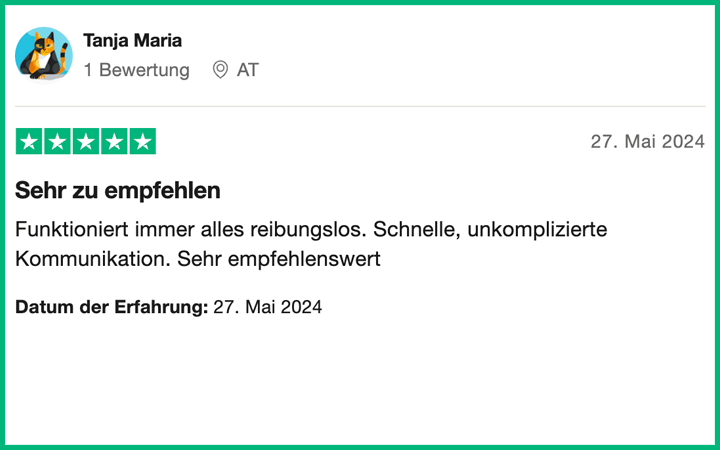Click the text Funktioniert immer alles reibungslos
Screen dimensions: 720x450
(x=191, y=230)
